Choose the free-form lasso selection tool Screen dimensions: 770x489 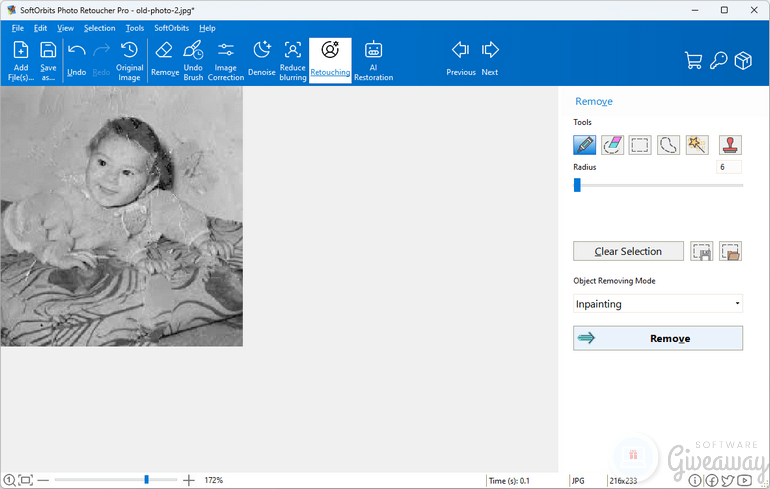(x=669, y=145)
